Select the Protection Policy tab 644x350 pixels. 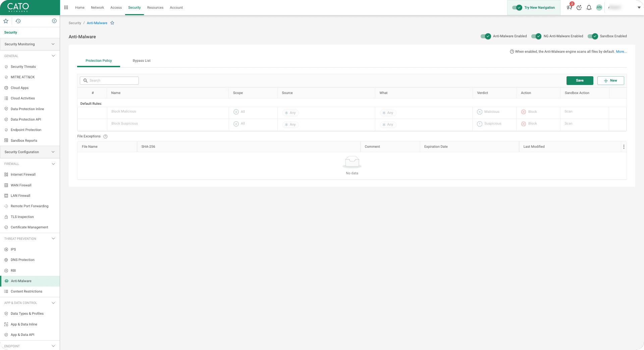click(99, 61)
